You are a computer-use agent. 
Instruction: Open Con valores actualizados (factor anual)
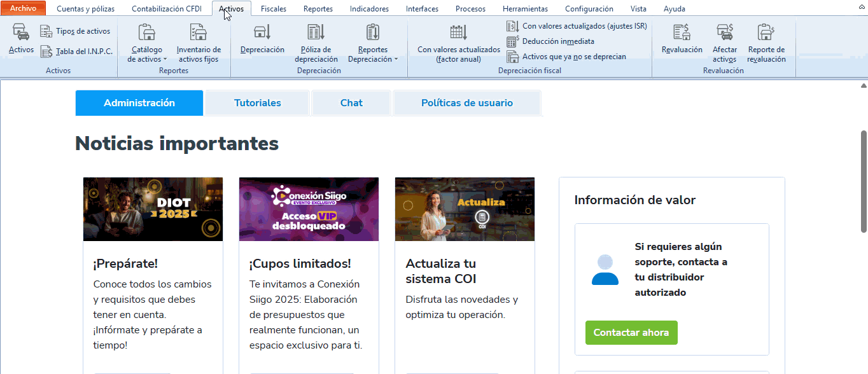pos(458,33)
